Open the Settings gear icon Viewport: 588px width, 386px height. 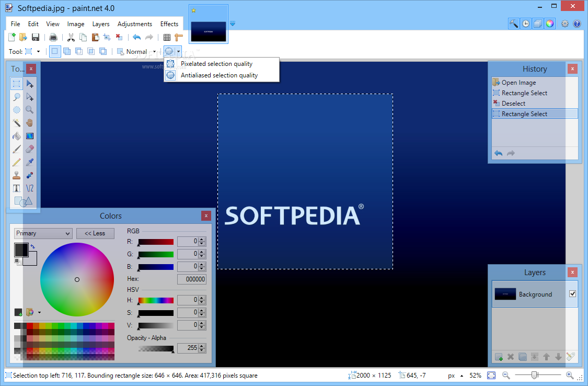[565, 24]
